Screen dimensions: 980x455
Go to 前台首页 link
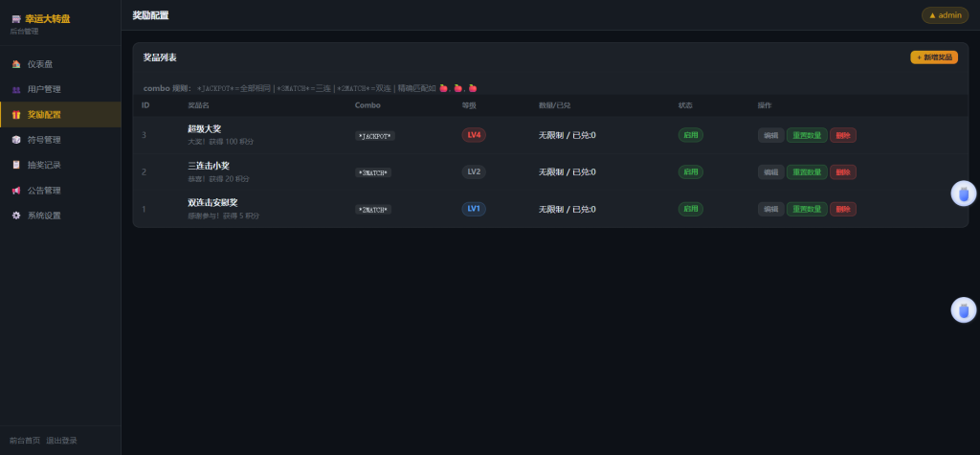click(x=24, y=441)
